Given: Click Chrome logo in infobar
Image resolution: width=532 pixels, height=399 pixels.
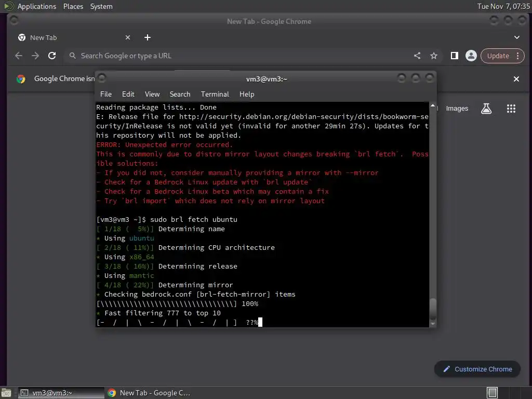Looking at the screenshot, I should tap(21, 79).
